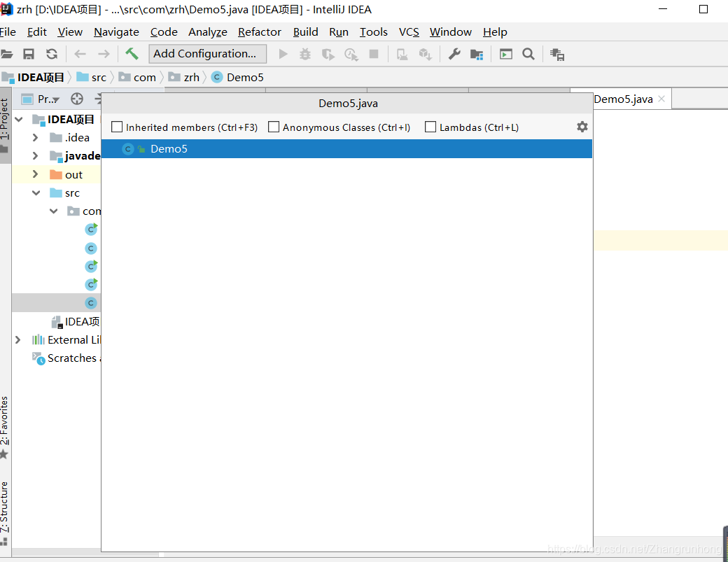Click the Search Everywhere magnifier icon
This screenshot has width=728, height=562.
(x=528, y=55)
